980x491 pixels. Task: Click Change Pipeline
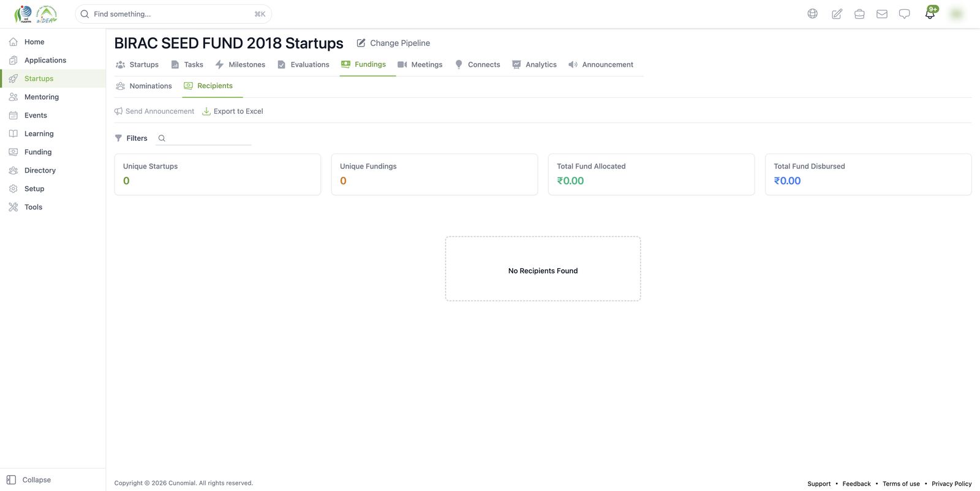(393, 43)
